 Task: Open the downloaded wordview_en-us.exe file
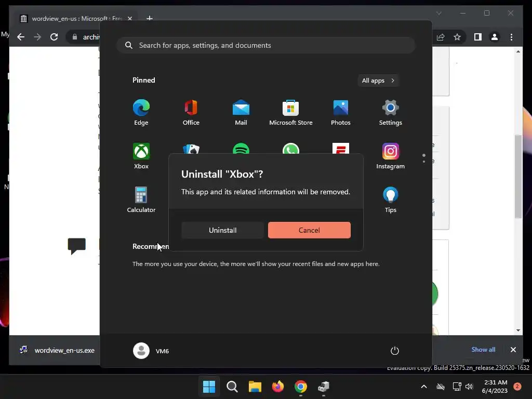coord(57,350)
